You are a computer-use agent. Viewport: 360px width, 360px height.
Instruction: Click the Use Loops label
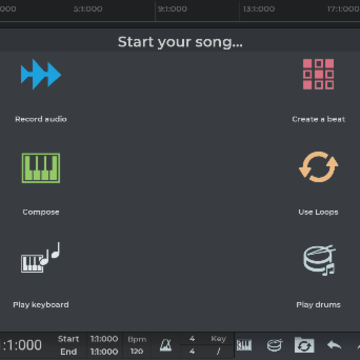pyautogui.click(x=318, y=212)
